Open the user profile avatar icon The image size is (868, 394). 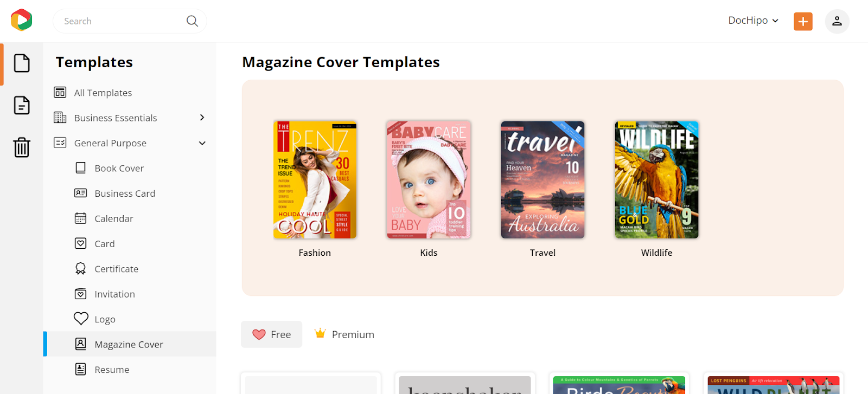tap(837, 21)
